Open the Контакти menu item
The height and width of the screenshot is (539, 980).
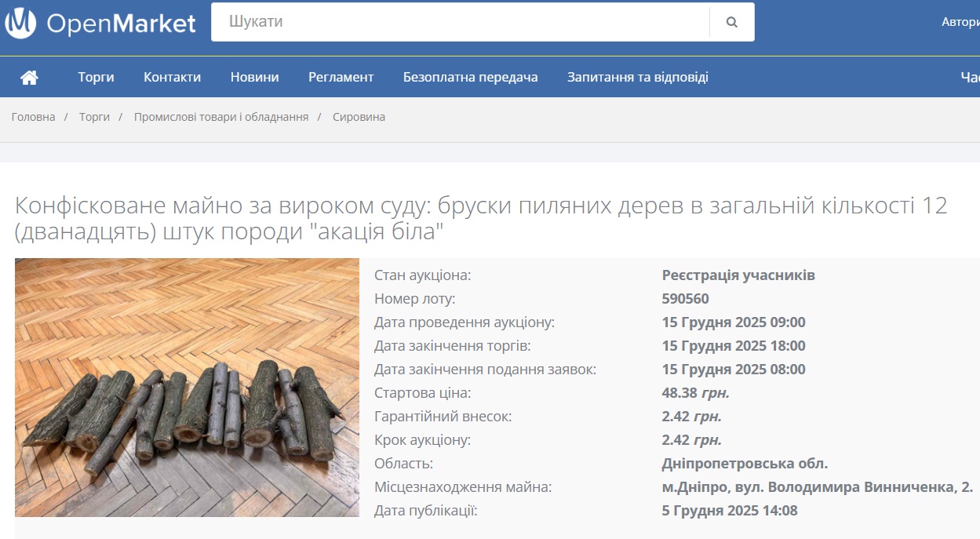[x=172, y=77]
